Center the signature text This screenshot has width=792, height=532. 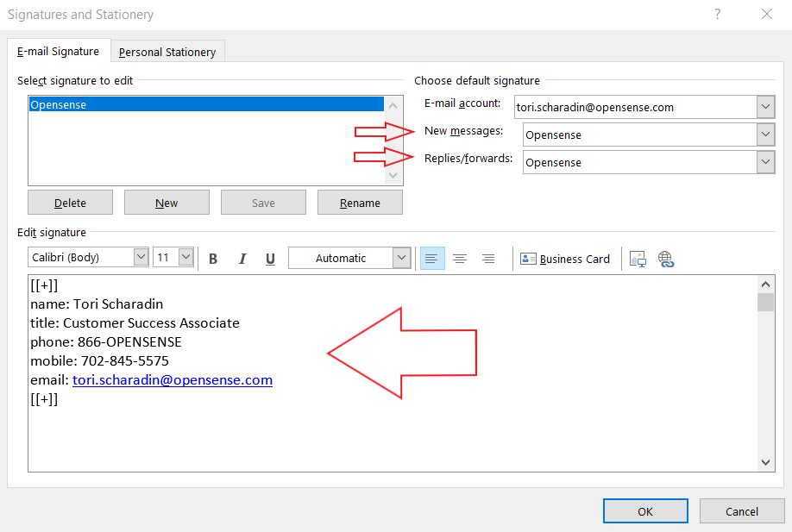(460, 259)
